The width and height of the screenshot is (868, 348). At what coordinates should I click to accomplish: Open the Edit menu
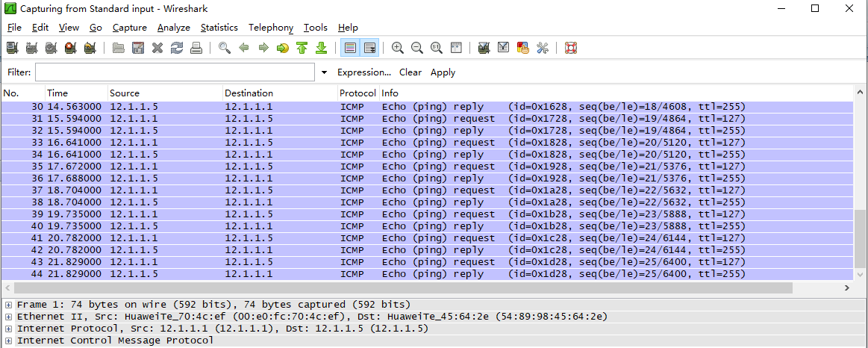(x=40, y=27)
